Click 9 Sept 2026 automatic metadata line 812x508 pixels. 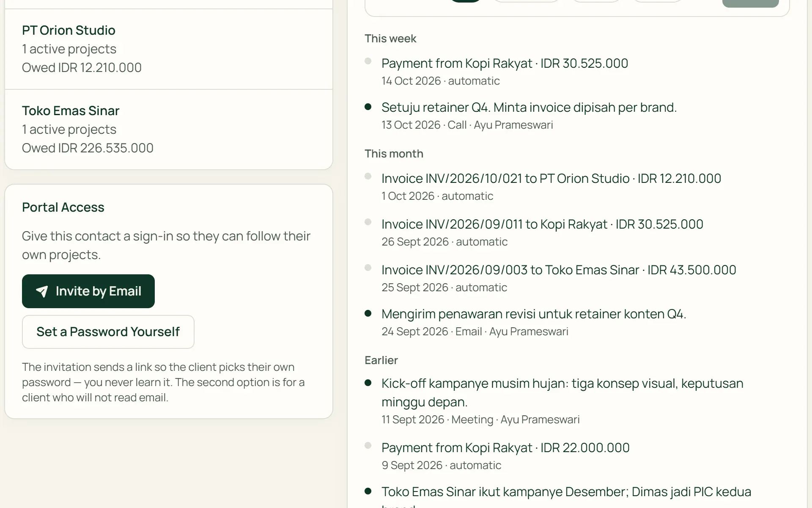tap(441, 466)
